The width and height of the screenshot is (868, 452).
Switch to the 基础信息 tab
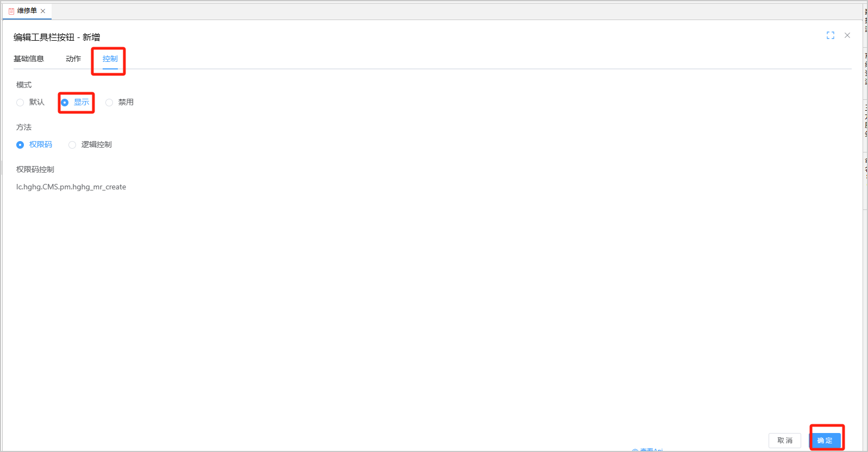[x=29, y=59]
